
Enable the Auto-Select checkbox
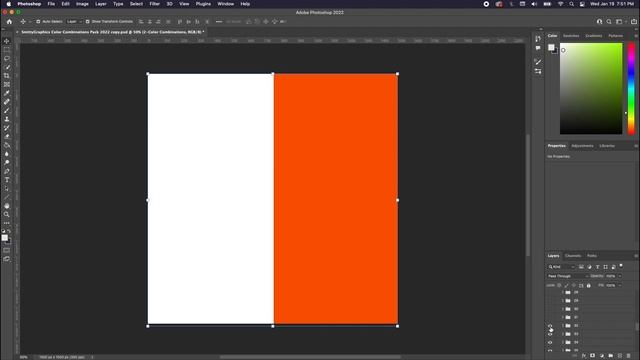38,22
